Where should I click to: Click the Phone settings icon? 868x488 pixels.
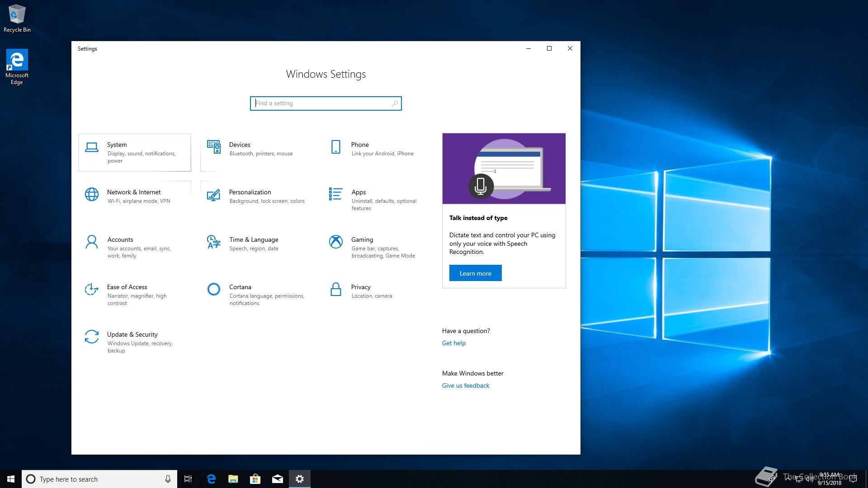[x=335, y=147]
